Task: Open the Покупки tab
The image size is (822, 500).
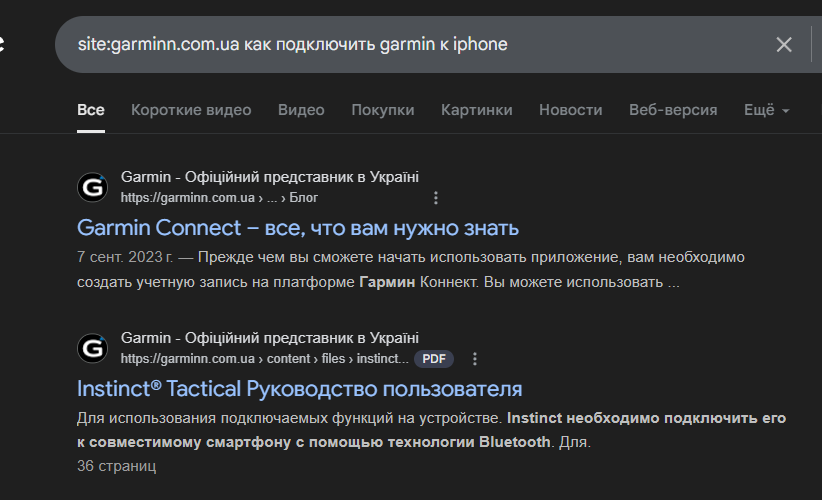Action: click(x=383, y=110)
